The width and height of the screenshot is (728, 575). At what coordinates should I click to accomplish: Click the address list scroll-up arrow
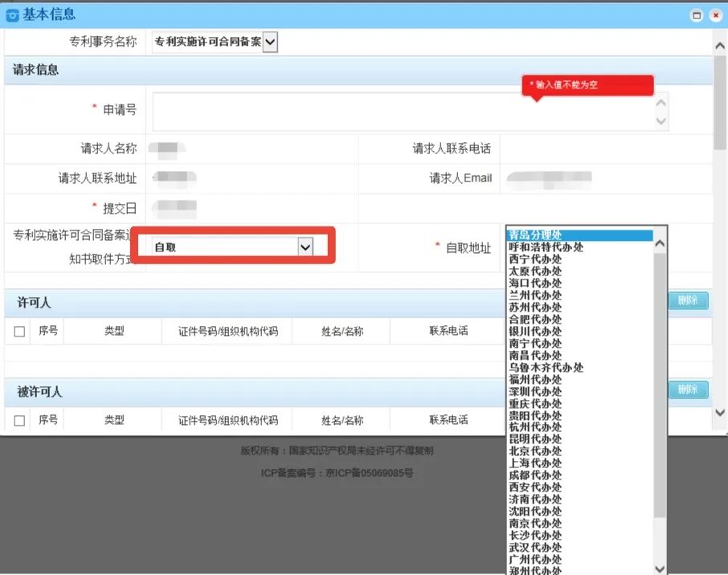pyautogui.click(x=659, y=243)
